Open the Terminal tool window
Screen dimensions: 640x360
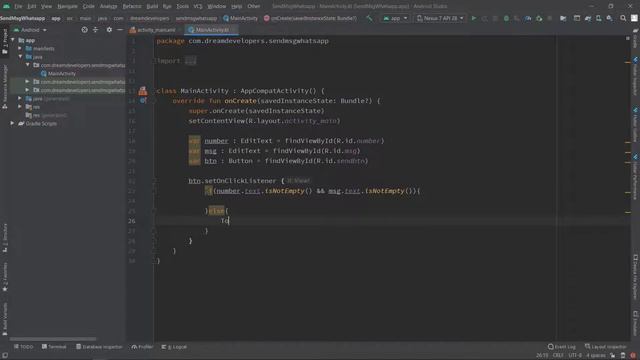pyautogui.click(x=54, y=347)
